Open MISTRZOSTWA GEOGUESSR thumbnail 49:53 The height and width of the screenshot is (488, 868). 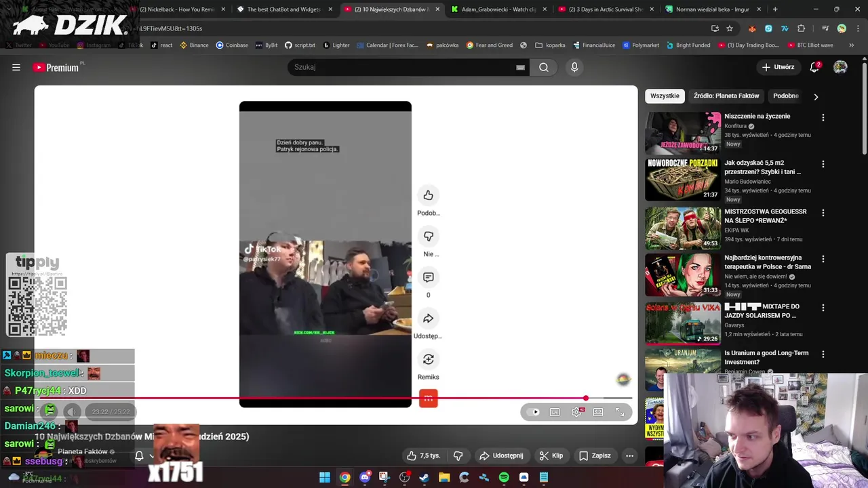pyautogui.click(x=683, y=228)
